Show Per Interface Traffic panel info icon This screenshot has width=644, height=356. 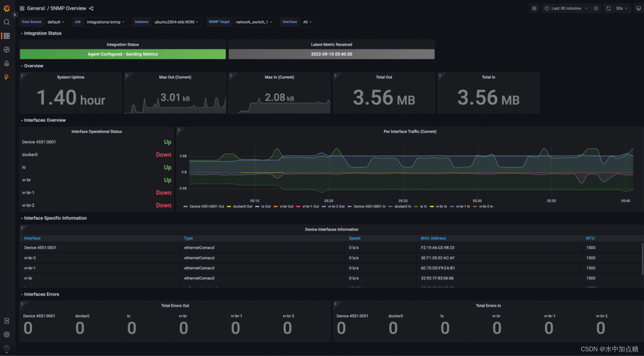point(179,129)
